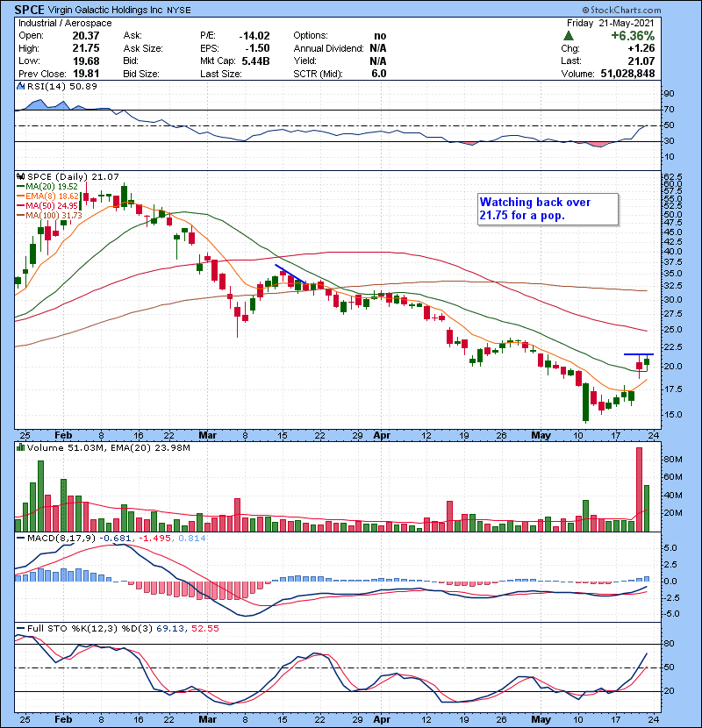The image size is (702, 728).
Task: Click the tallest red volume bar
Action: coord(640,489)
